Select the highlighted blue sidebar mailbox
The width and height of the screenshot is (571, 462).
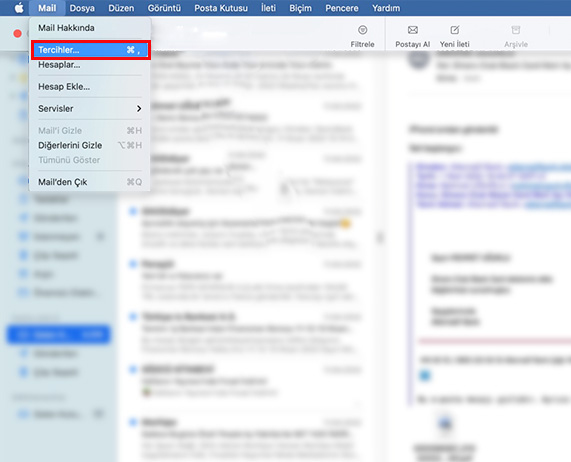click(x=59, y=335)
